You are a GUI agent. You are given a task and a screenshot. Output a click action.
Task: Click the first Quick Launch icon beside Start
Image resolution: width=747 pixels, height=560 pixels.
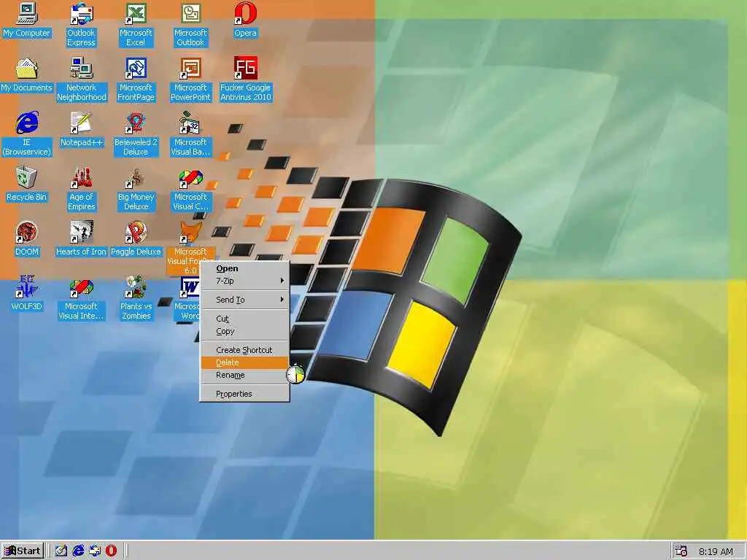click(61, 551)
